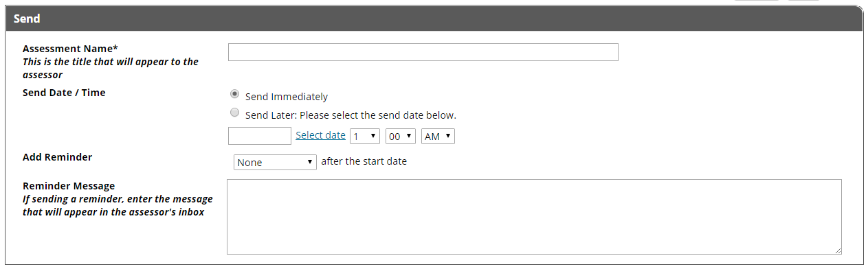This screenshot has width=868, height=269.
Task: Open the AM/PM dropdown
Action: 438,137
